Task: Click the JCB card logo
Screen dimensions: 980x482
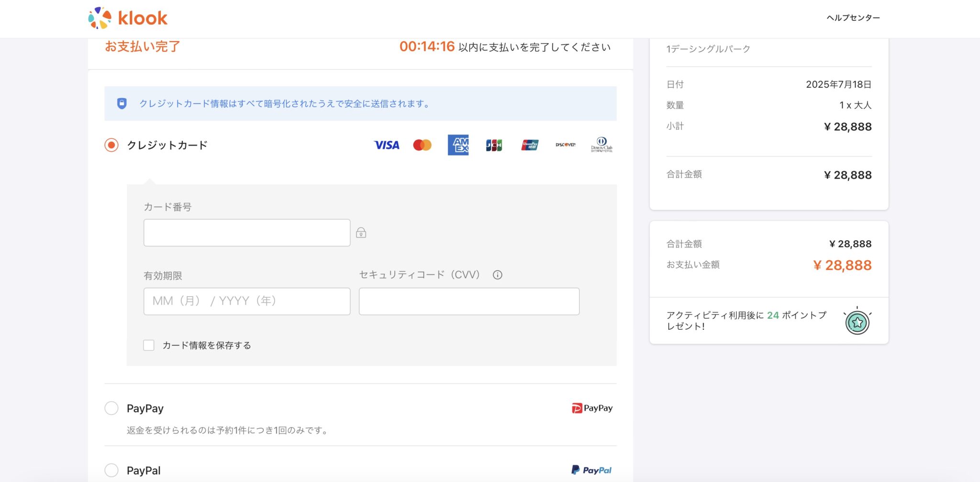Action: (x=494, y=145)
